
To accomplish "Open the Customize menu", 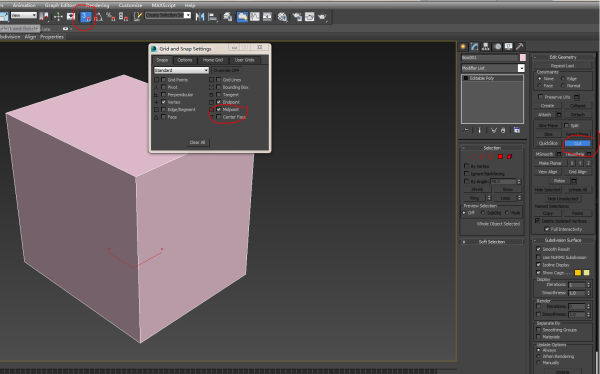I will [130, 5].
